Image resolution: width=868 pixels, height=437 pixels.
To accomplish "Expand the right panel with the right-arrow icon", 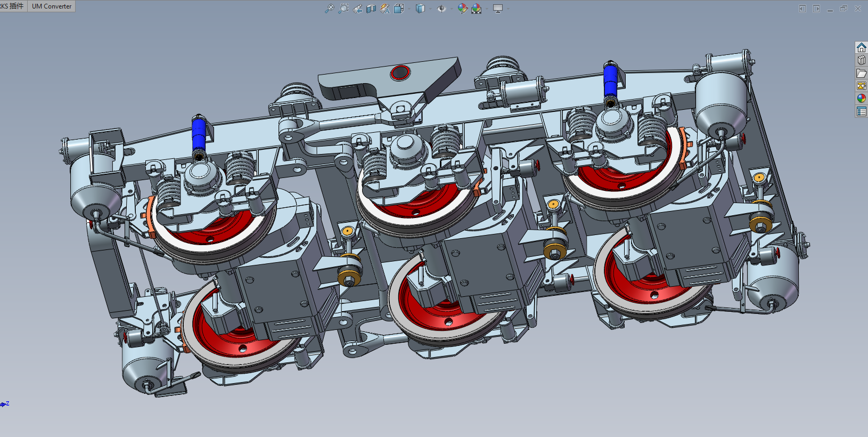I will pos(816,9).
